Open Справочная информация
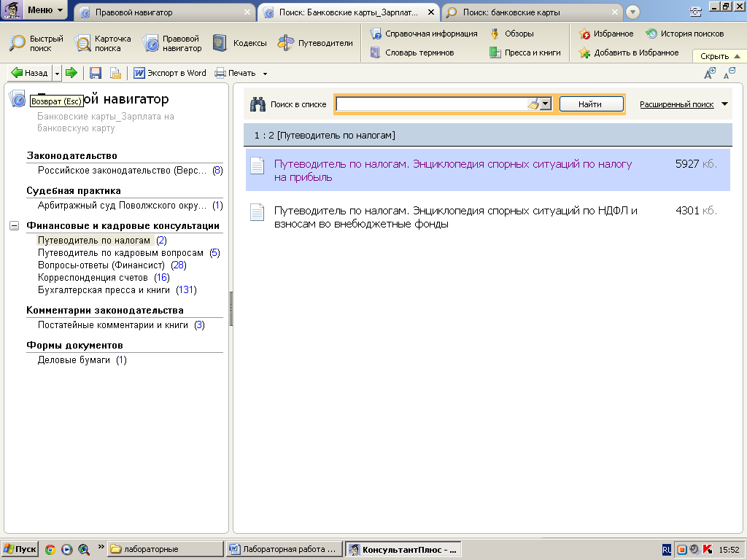Viewport: 747px width, 560px height. click(424, 34)
